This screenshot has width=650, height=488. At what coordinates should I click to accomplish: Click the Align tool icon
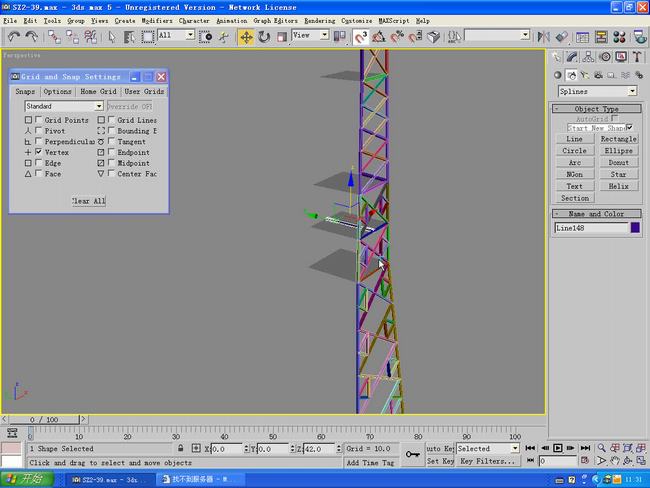pos(561,37)
